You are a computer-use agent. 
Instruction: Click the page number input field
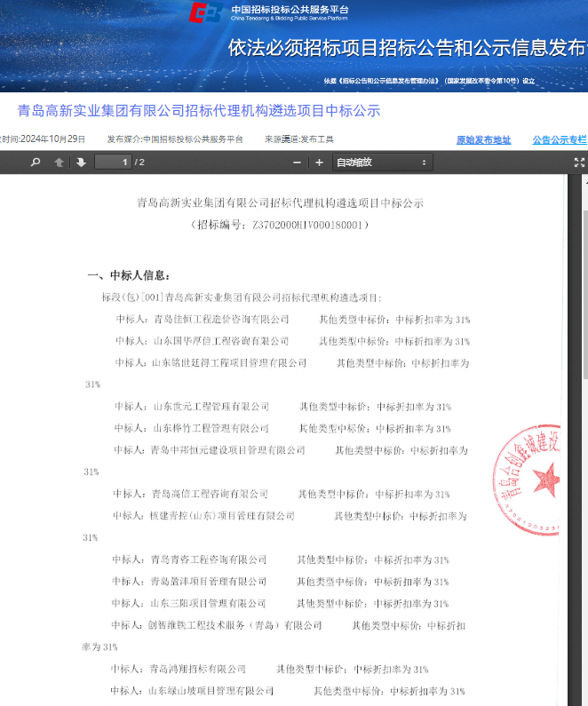coord(113,163)
